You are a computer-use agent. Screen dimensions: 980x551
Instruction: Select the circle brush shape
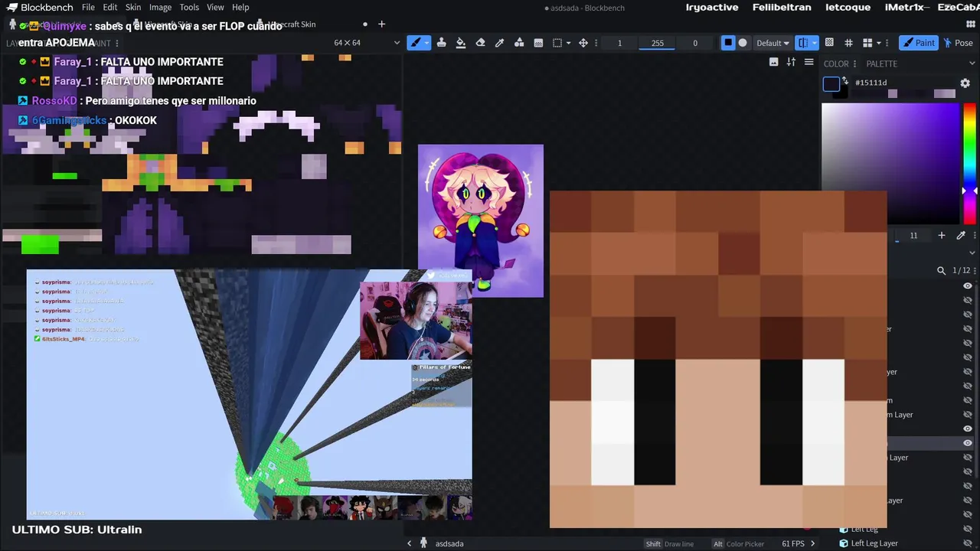pyautogui.click(x=743, y=43)
